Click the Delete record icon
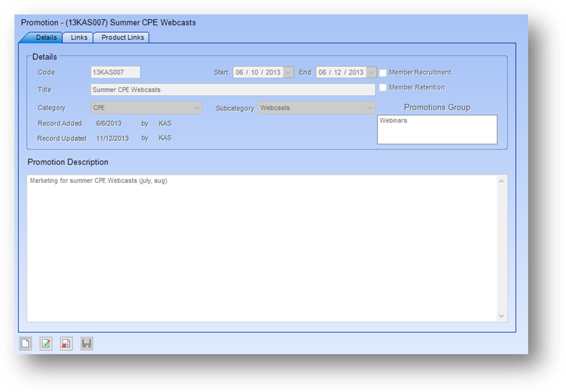This screenshot has width=566, height=392. tap(66, 344)
